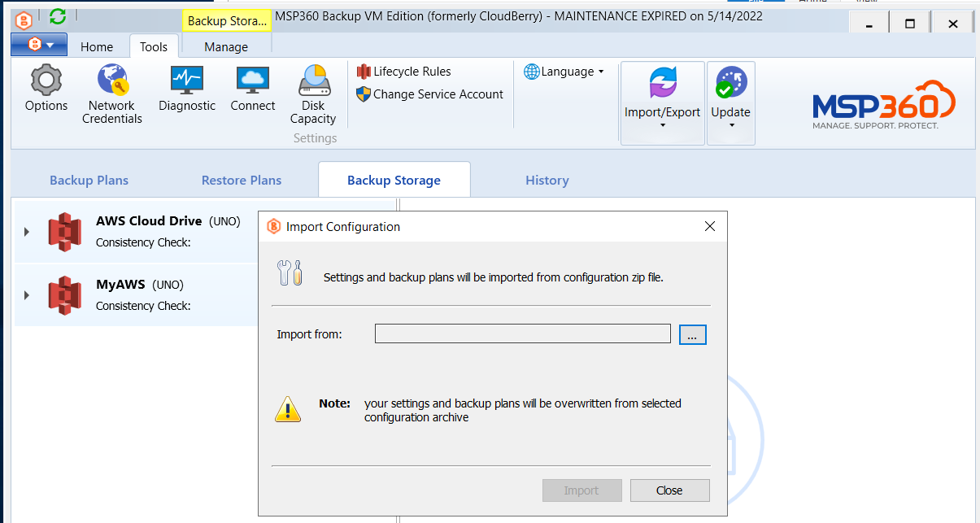Click the green refresh icon in title bar
980x523 pixels.
pos(58,16)
